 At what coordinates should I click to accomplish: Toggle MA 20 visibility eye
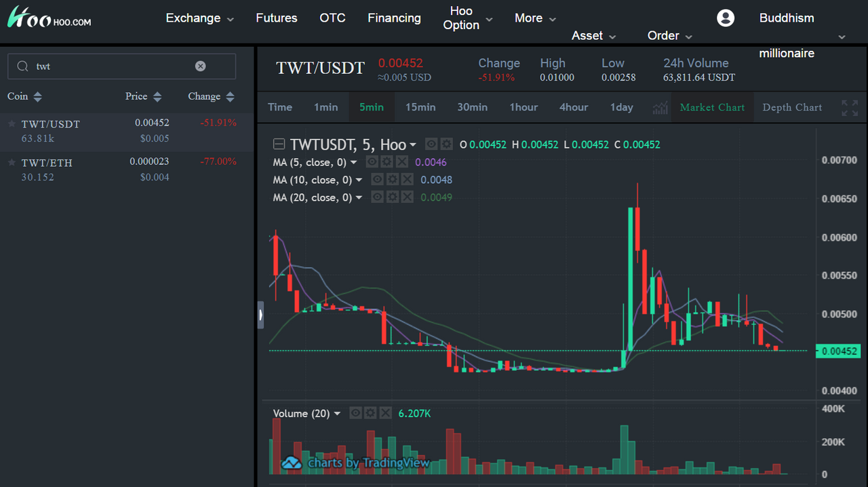tap(377, 197)
